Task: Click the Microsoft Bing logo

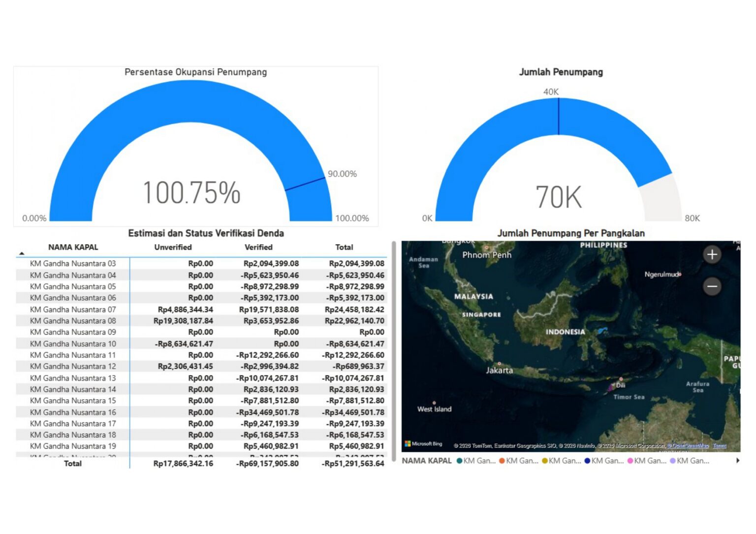Action: point(423,443)
